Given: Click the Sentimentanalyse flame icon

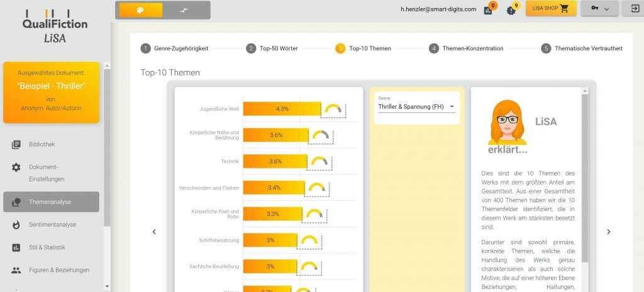Looking at the screenshot, I should click(x=16, y=224).
